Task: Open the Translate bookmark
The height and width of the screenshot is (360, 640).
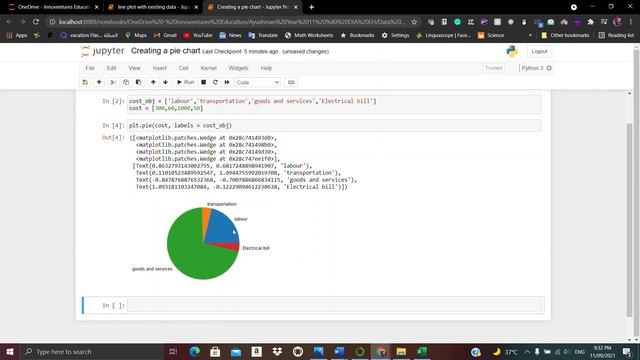Action: coord(263,36)
